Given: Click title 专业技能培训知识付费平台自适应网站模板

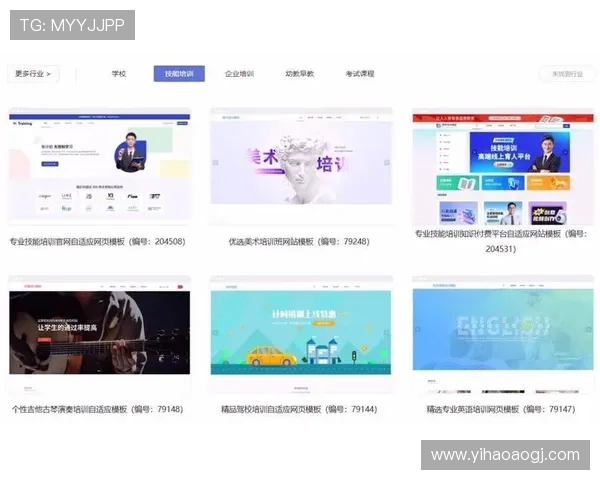Looking at the screenshot, I should click(x=501, y=241).
